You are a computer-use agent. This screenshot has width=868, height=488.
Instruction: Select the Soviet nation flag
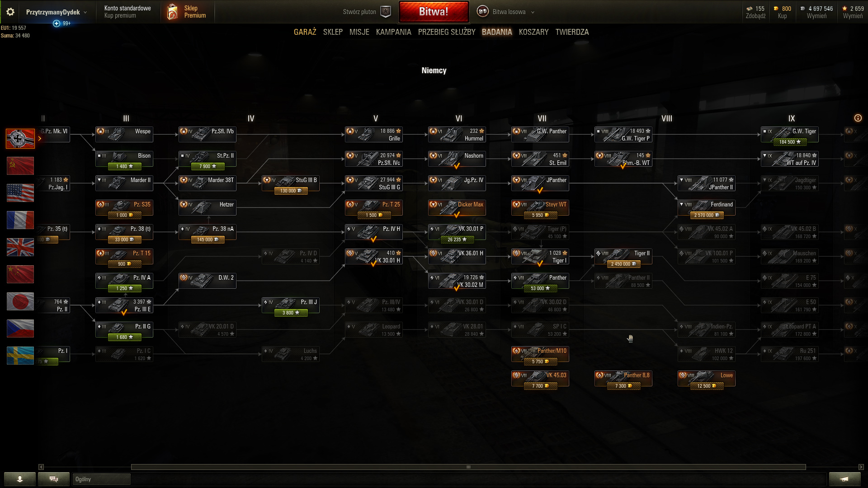point(20,166)
